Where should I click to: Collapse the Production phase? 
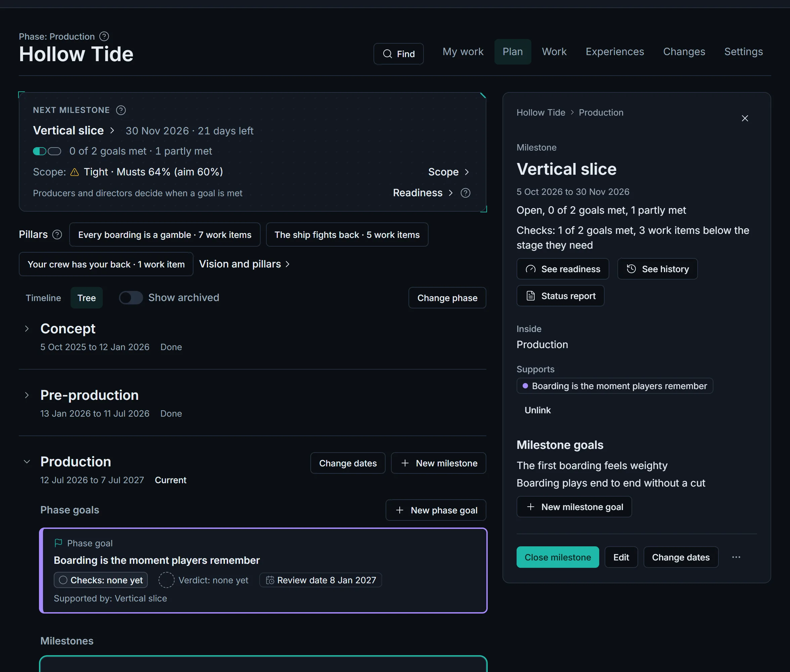click(x=27, y=462)
